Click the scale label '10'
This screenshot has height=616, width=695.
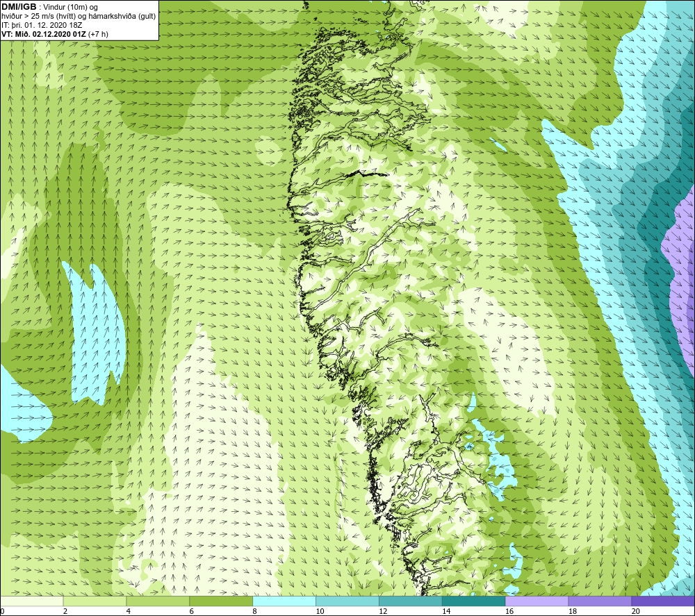coord(320,611)
